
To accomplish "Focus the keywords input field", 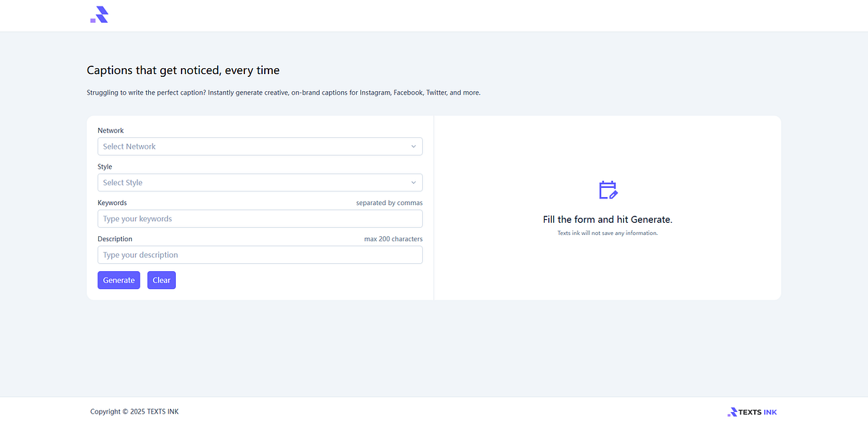I will click(x=260, y=218).
